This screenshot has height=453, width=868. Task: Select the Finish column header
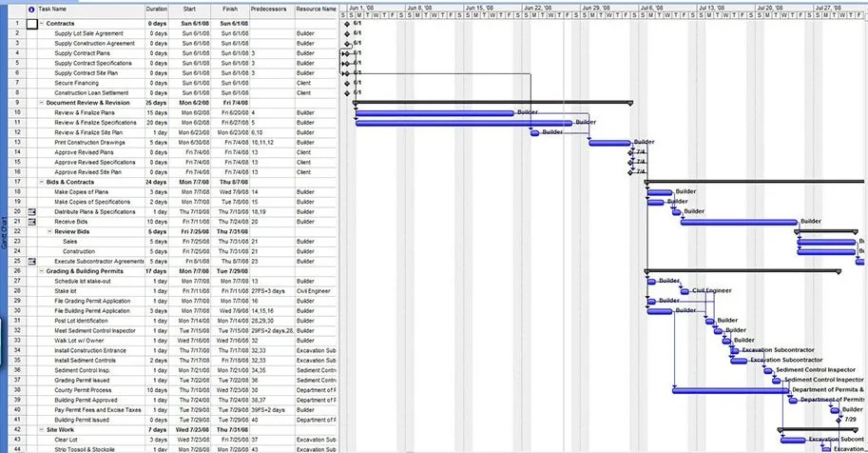pos(230,10)
